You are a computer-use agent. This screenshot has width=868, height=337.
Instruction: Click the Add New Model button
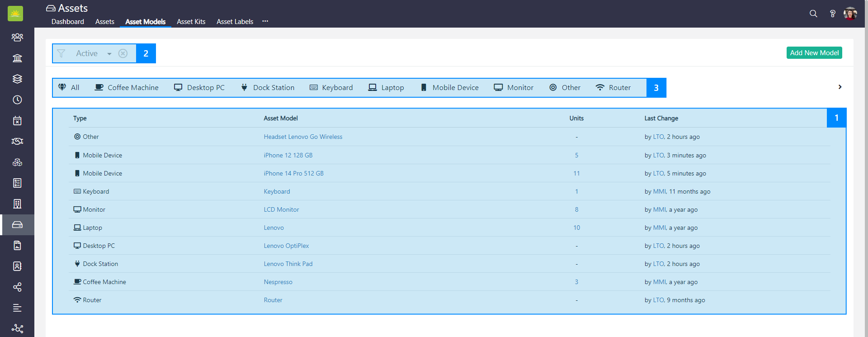[814, 53]
